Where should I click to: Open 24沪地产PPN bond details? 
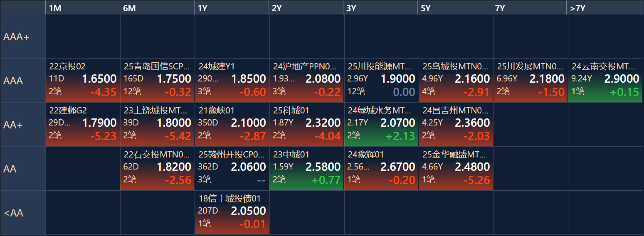(x=306, y=80)
